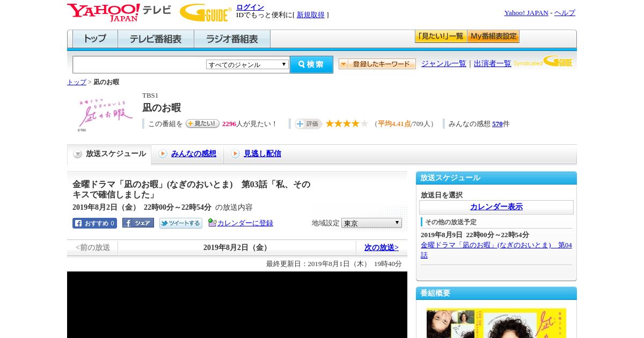The width and height of the screenshot is (644, 338).
Task: Open the 見逃し配信 tab
Action: [x=262, y=153]
